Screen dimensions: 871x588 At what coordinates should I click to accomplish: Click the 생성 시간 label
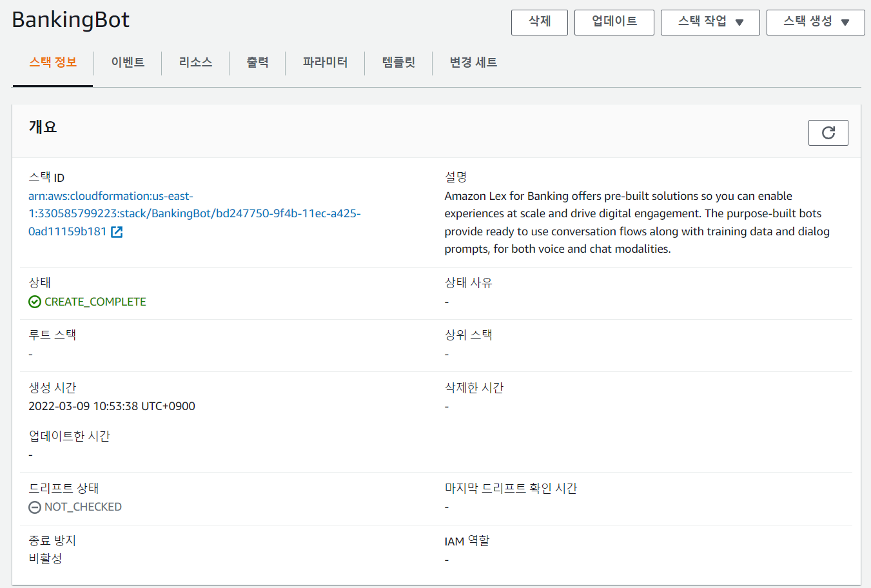pyautogui.click(x=52, y=387)
